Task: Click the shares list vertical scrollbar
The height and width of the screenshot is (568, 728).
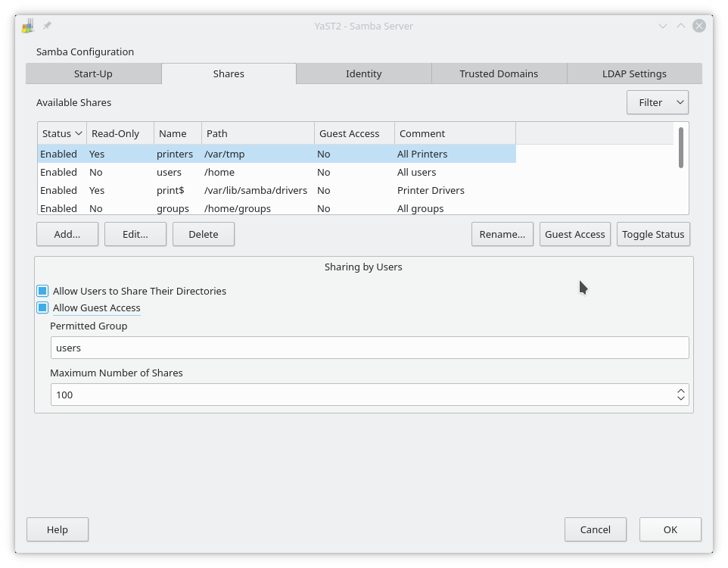Action: 681,148
